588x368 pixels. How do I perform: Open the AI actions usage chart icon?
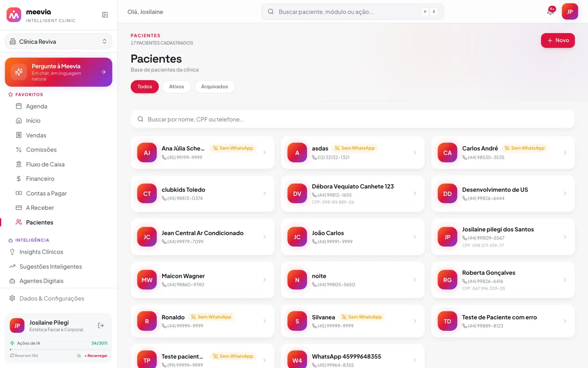click(79, 355)
